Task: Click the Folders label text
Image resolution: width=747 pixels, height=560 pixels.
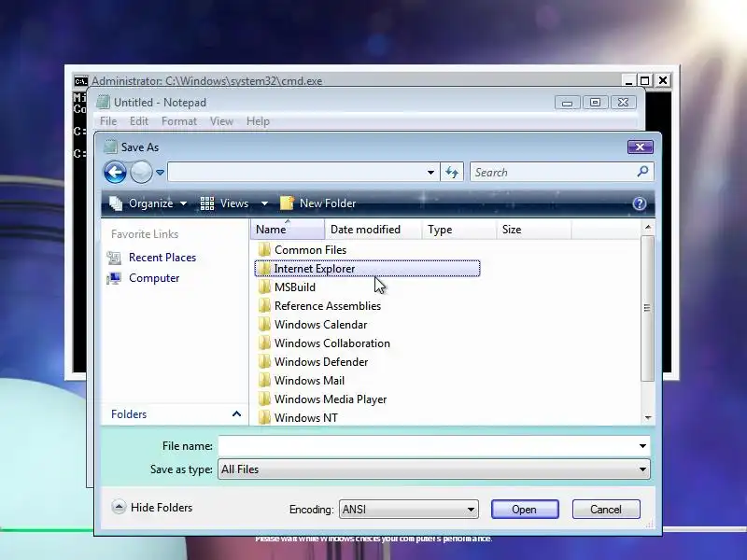Action: [129, 414]
